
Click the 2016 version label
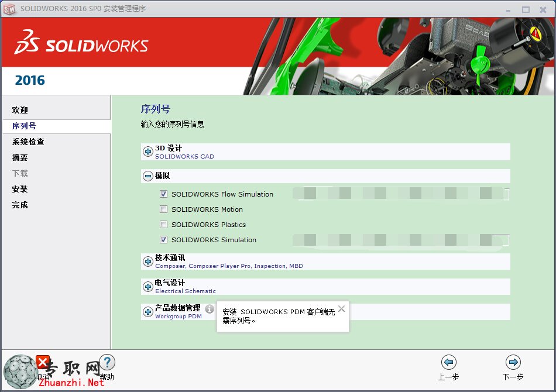coord(30,81)
